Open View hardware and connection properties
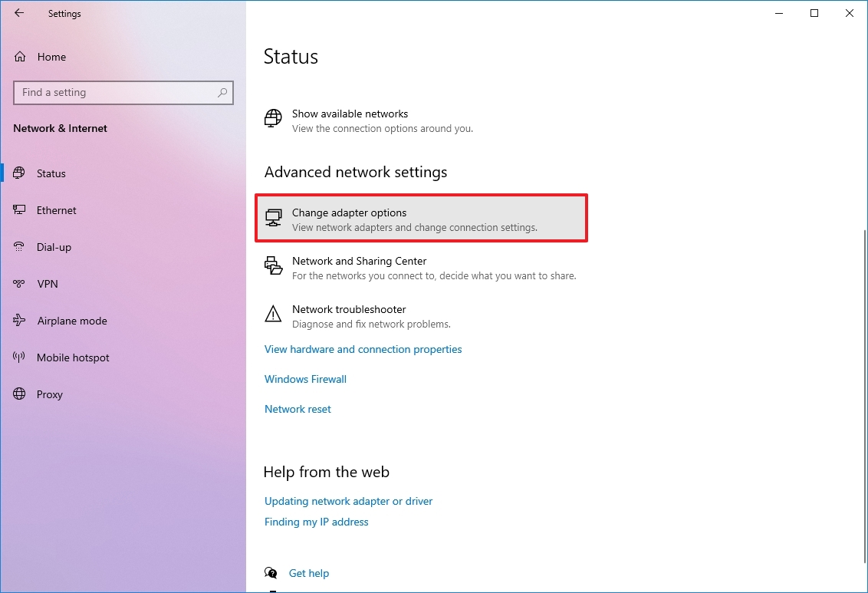Screen dimensions: 868x593 click(x=363, y=349)
